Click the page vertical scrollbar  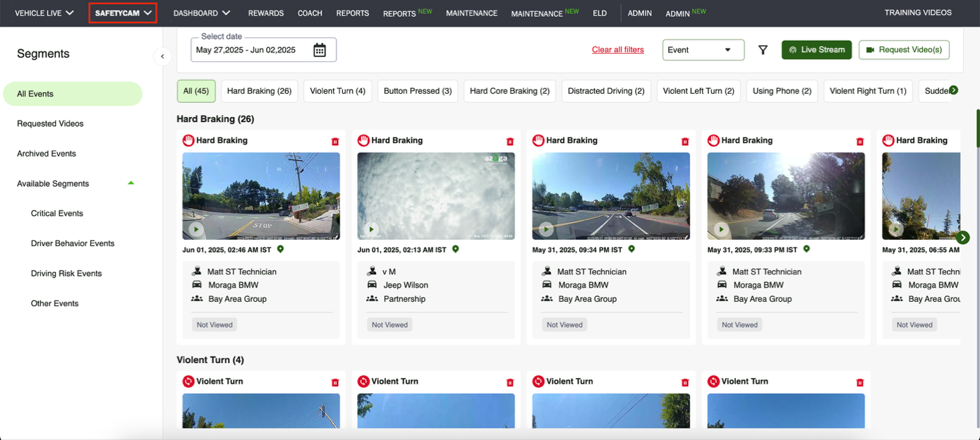[977, 127]
